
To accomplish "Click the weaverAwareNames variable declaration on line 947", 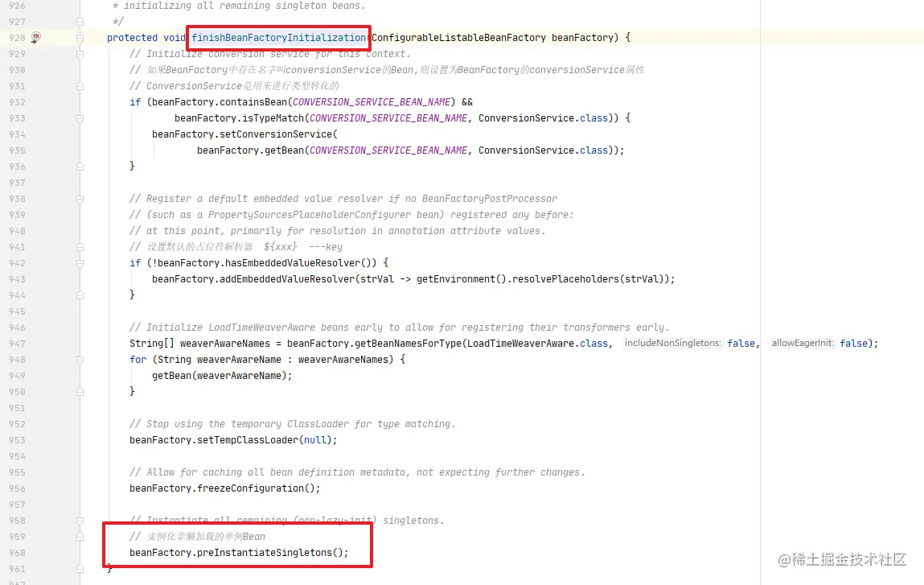I will [224, 344].
